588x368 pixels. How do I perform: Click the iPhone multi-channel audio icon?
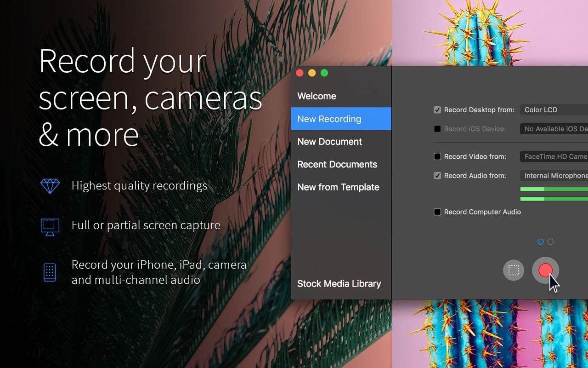[x=49, y=271]
